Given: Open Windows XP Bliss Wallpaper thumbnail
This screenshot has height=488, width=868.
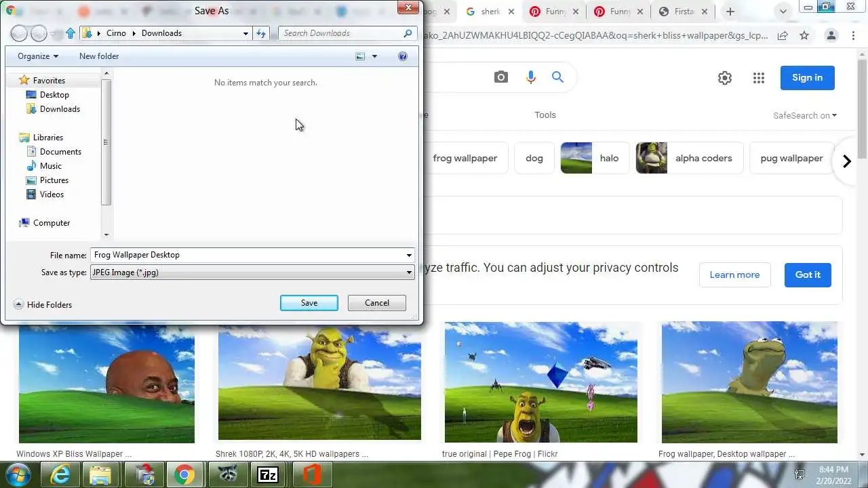Looking at the screenshot, I should 106,383.
